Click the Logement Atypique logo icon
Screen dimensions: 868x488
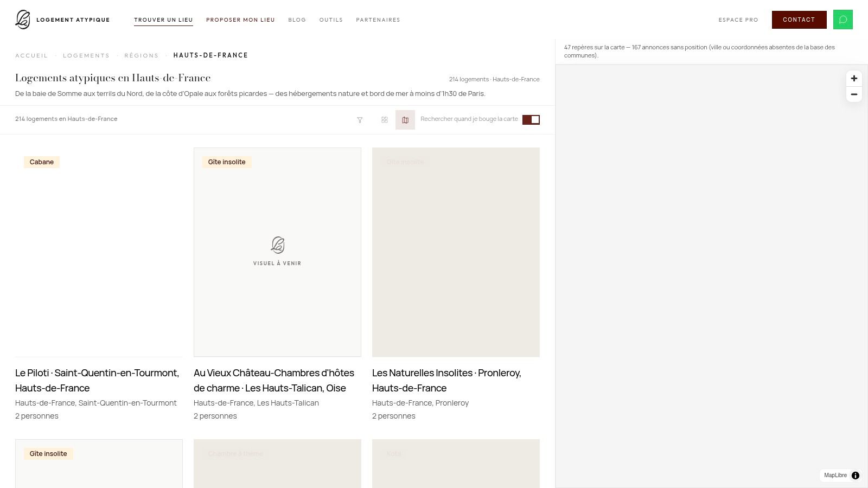coord(23,20)
